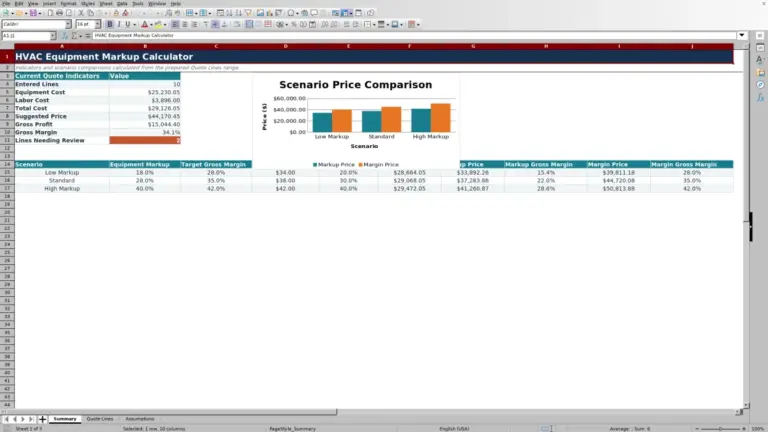Click the Copy icon

pyautogui.click(x=91, y=13)
